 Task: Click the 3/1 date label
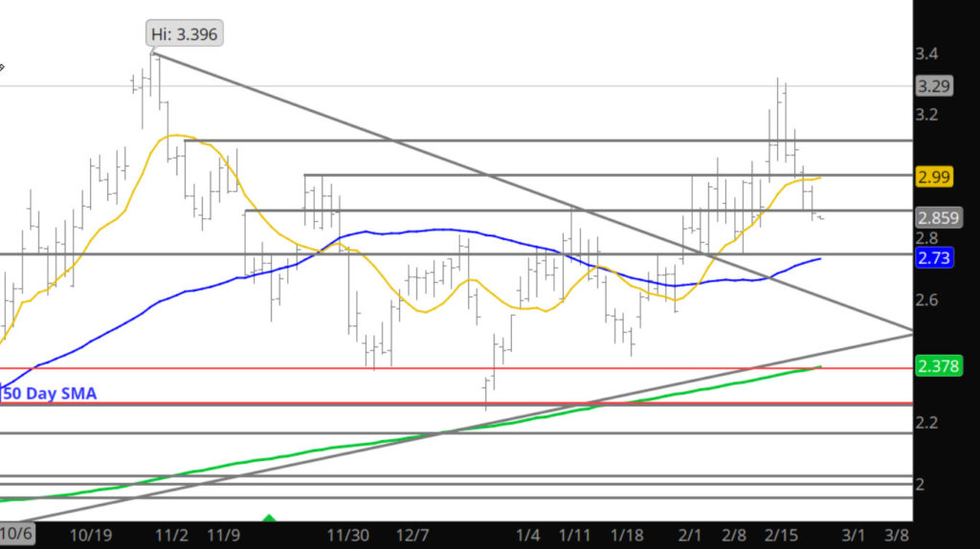click(853, 536)
